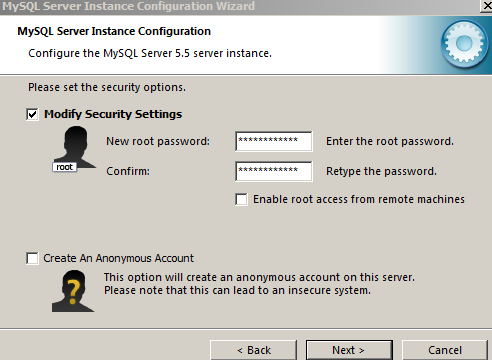This screenshot has width=492, height=360.
Task: Focus the Confirm password field
Action: [x=274, y=171]
